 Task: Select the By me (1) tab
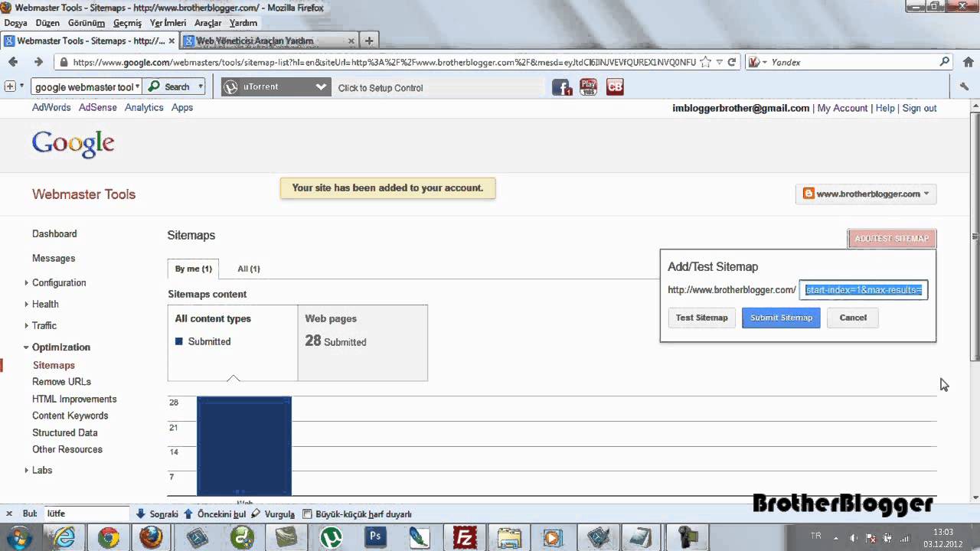pos(193,269)
